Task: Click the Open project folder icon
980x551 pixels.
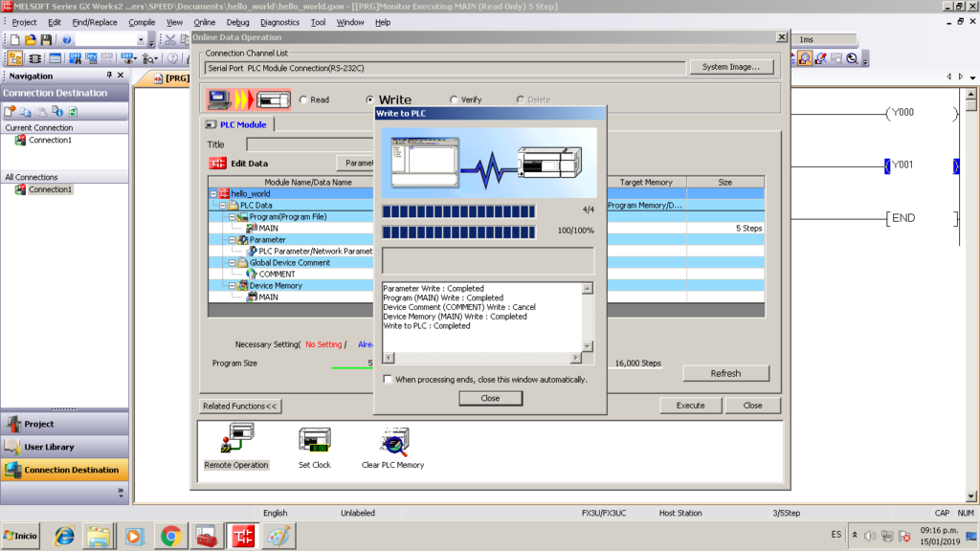Action: tap(30, 40)
